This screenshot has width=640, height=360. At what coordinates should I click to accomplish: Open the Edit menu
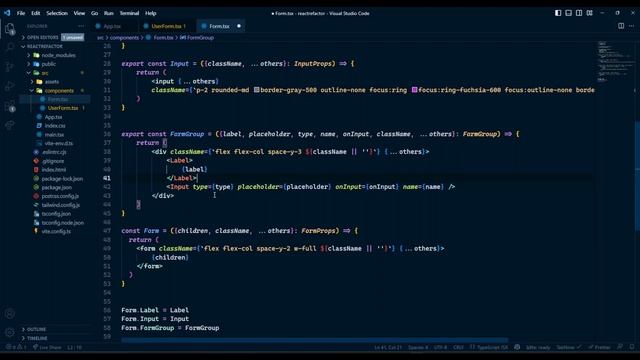click(36, 13)
